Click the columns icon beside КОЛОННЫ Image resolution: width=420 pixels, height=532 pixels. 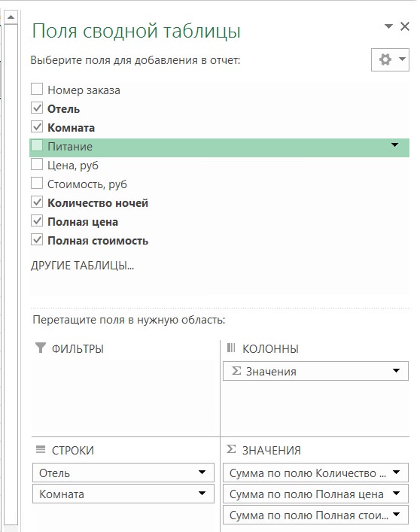tap(231, 348)
